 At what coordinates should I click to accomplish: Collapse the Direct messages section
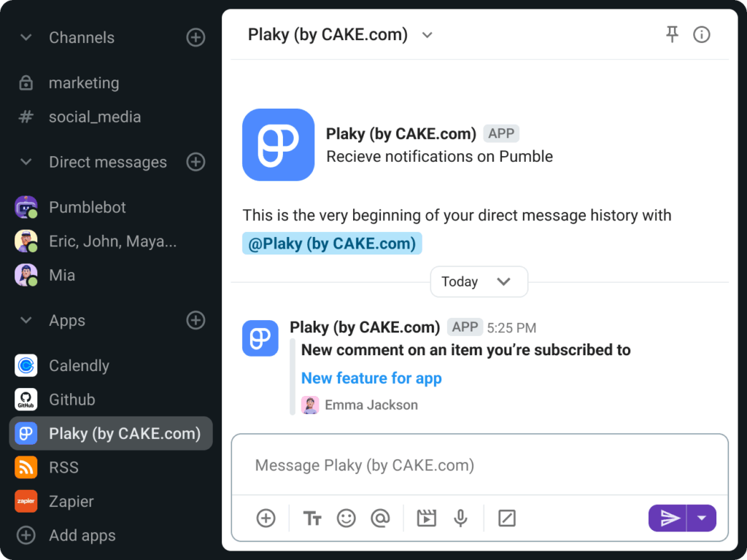click(x=26, y=162)
